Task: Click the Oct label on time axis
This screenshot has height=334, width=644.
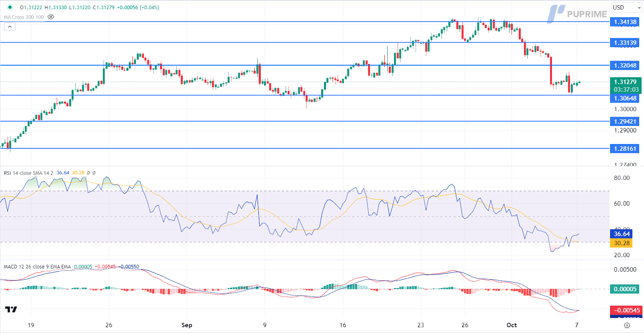Action: 512,325
